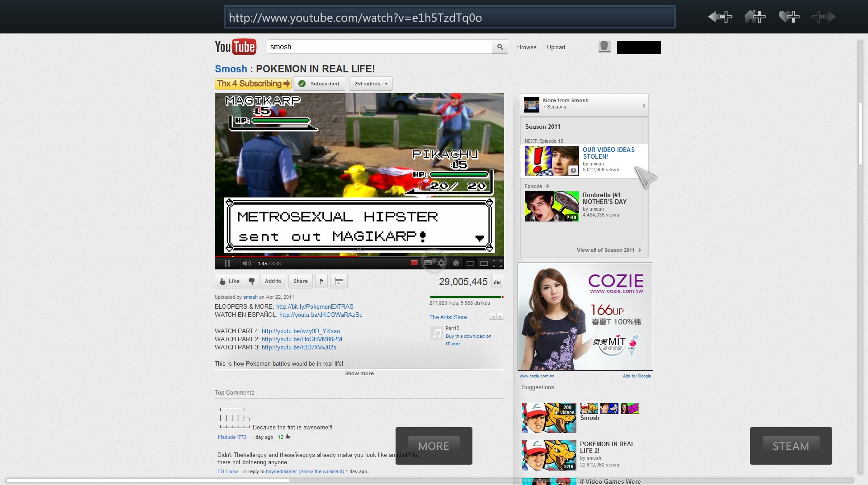Click the likes/dislikes ratio bar
The image size is (868, 485).
(x=466, y=297)
